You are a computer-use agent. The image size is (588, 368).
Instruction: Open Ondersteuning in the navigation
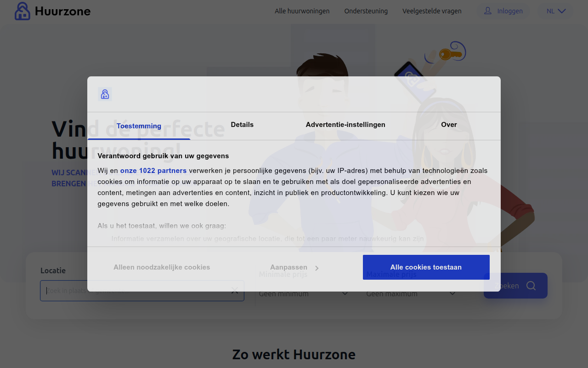pyautogui.click(x=366, y=11)
